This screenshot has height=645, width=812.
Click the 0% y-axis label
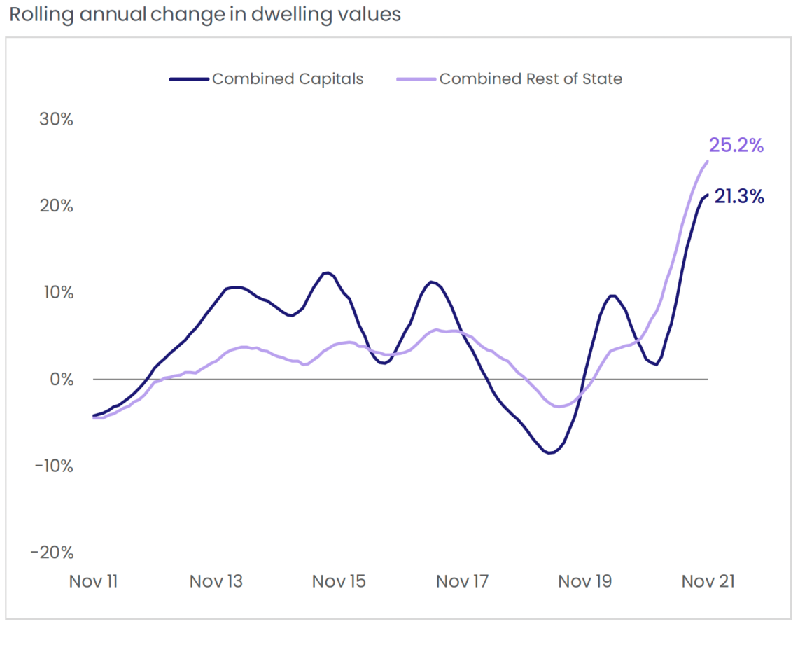pyautogui.click(x=60, y=380)
